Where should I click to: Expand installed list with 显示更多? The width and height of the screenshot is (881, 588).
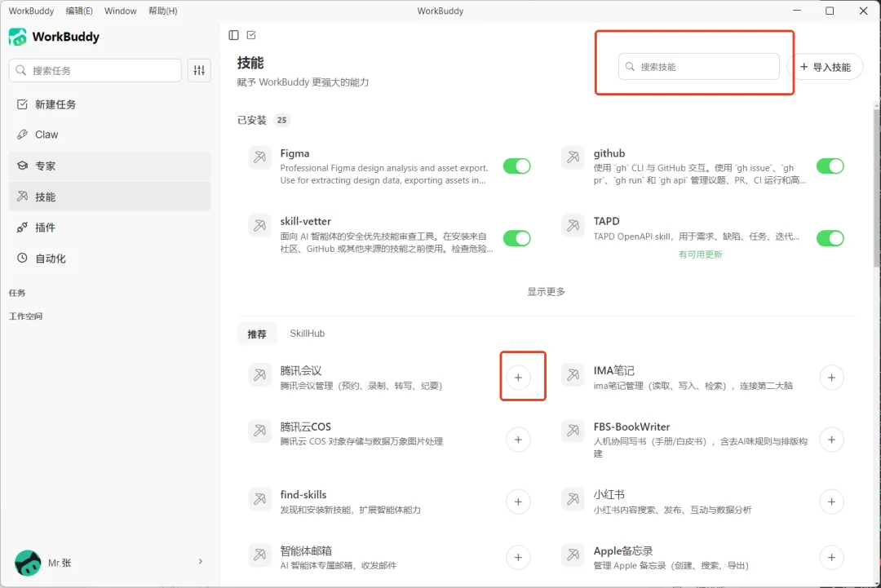point(546,291)
